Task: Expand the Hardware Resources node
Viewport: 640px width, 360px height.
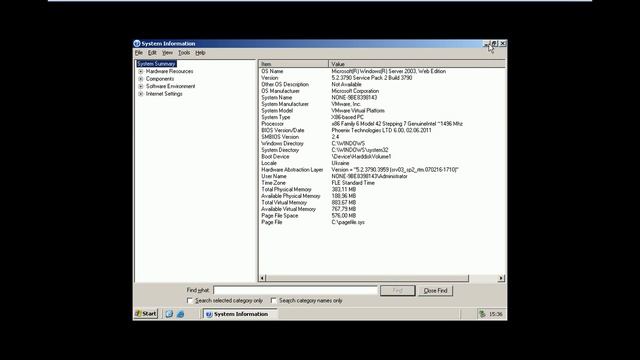Action: tap(141, 71)
